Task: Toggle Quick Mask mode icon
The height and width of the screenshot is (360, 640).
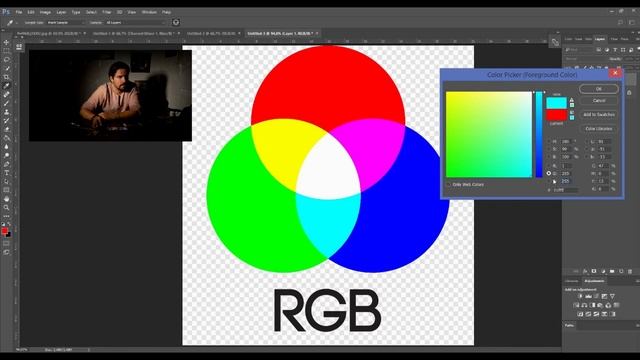Action: click(6, 244)
